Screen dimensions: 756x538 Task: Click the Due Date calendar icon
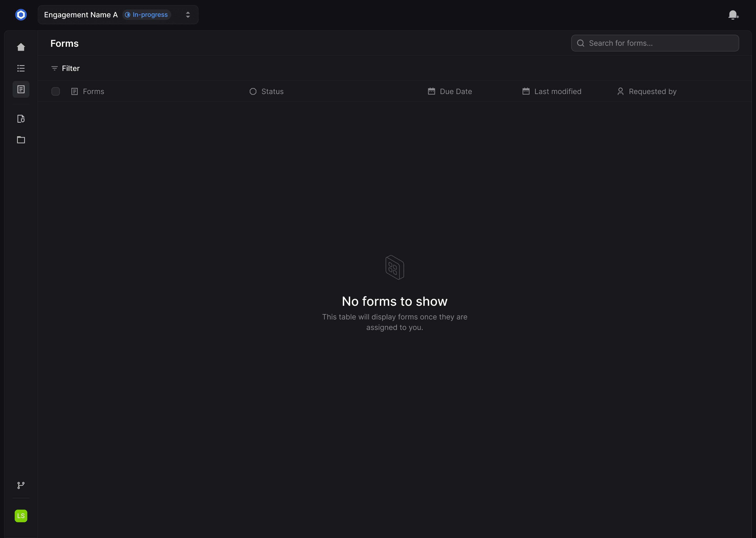pos(432,91)
